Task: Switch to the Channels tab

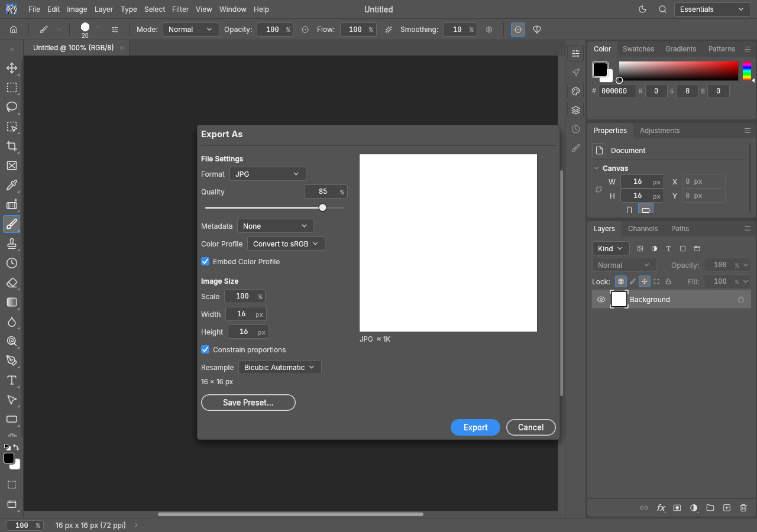Action: point(643,229)
